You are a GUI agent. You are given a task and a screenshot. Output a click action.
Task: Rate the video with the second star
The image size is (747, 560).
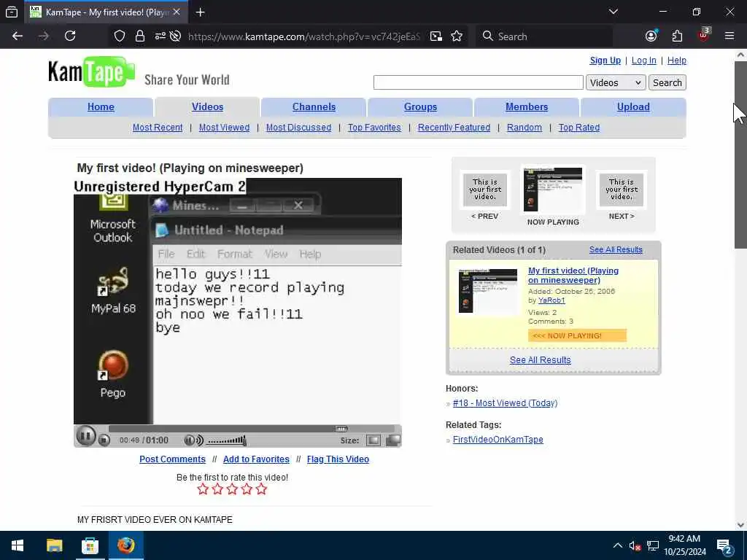click(217, 489)
